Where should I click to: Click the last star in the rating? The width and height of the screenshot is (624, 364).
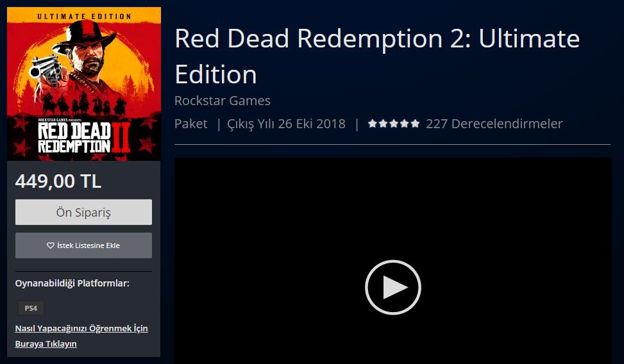[x=415, y=124]
